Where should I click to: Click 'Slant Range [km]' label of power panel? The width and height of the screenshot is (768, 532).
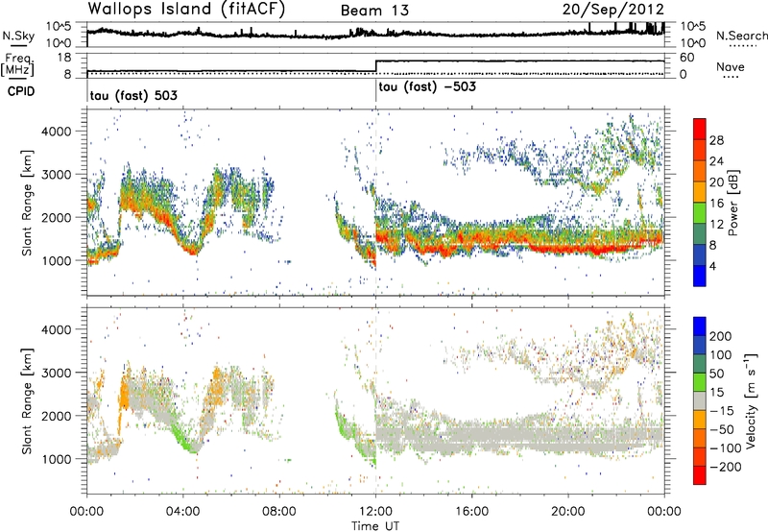click(28, 203)
